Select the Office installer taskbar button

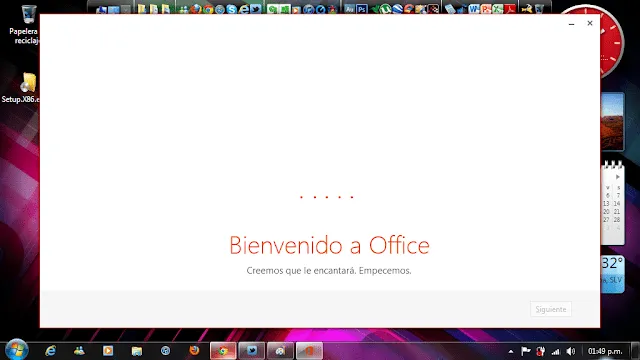[309, 351]
